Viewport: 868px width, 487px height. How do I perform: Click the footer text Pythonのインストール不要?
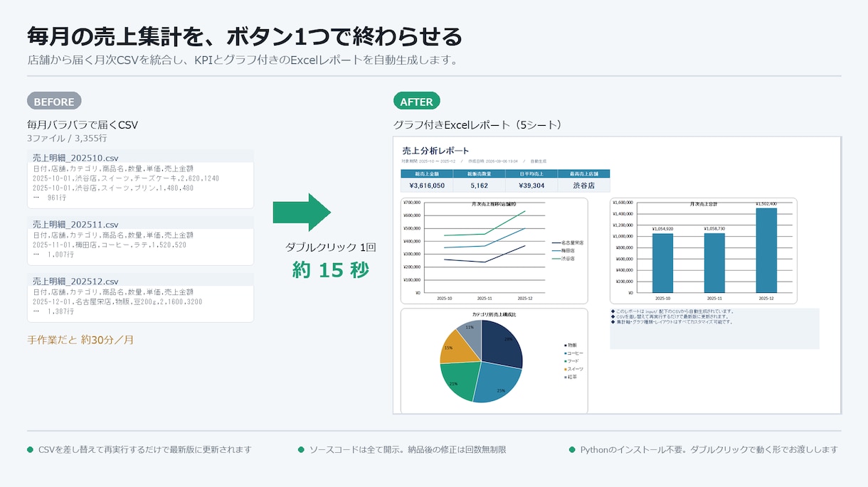[709, 450]
